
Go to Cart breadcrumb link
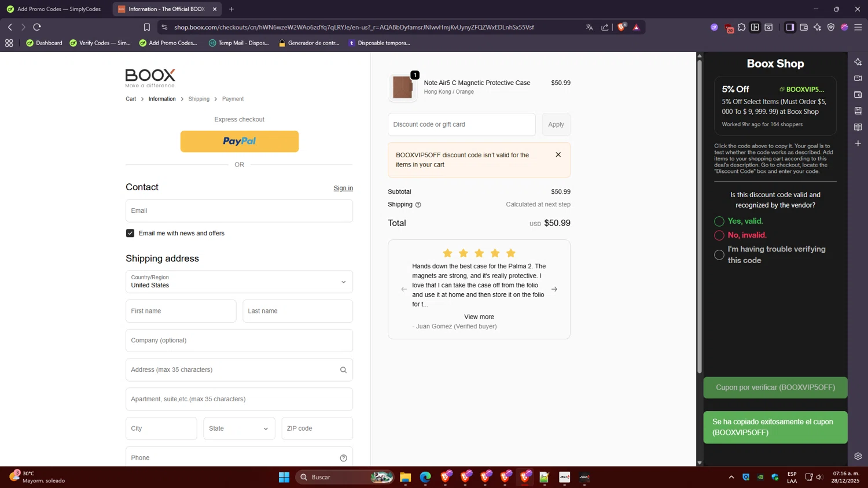[x=131, y=99]
